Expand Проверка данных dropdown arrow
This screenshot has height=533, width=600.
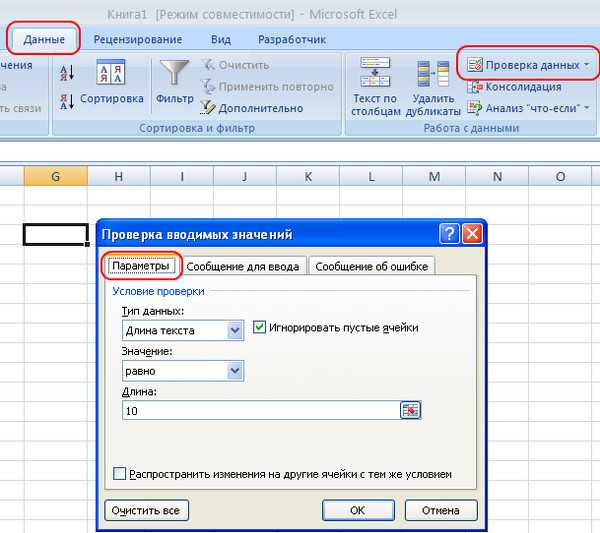(x=587, y=65)
